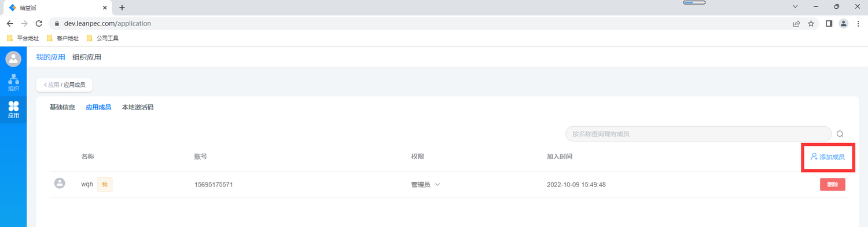This screenshot has width=868, height=227.
Task: Select the 应用 sidebar icon
Action: [x=13, y=110]
